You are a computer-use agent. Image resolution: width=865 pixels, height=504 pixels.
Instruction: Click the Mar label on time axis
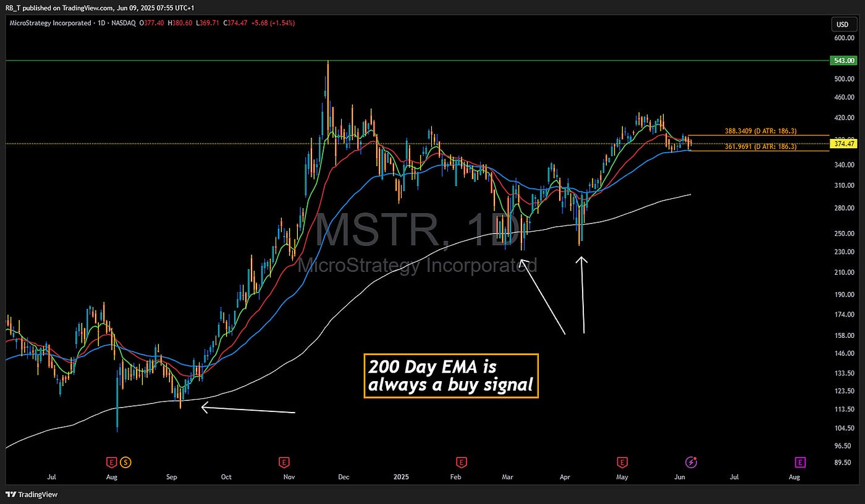point(507,477)
